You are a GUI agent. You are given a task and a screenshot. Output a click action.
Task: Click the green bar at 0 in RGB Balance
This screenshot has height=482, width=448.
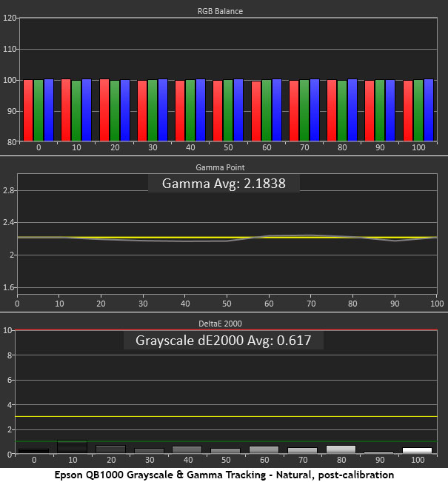(x=39, y=110)
